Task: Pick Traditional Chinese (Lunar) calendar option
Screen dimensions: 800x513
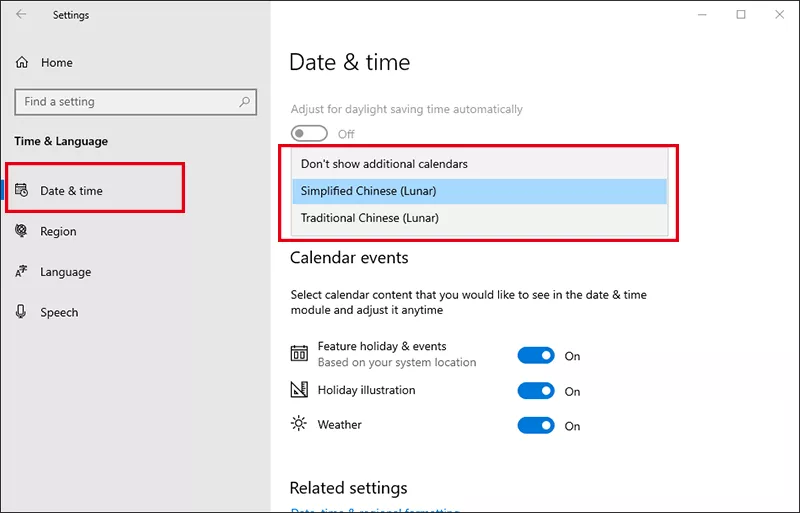Action: [370, 218]
